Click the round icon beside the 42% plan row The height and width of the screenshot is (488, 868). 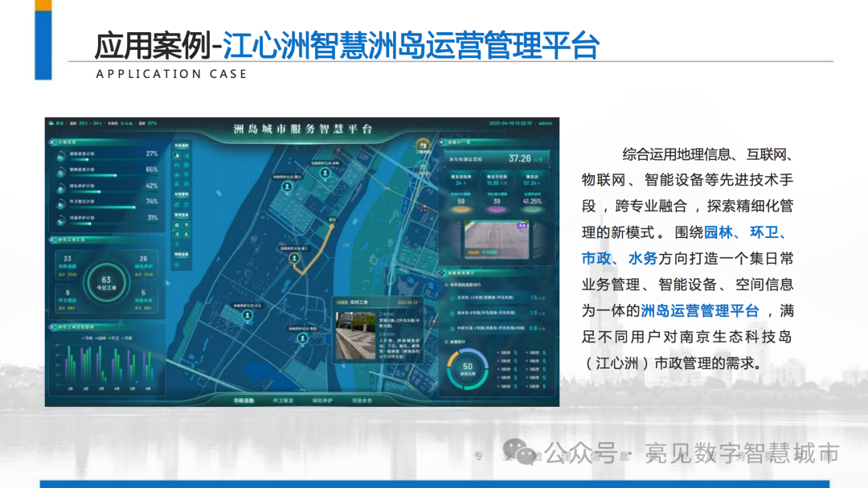(x=60, y=189)
